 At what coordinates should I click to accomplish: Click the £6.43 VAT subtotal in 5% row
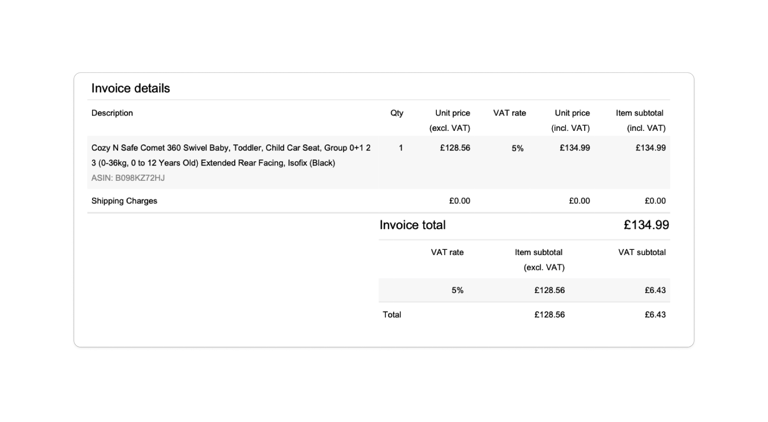point(655,290)
